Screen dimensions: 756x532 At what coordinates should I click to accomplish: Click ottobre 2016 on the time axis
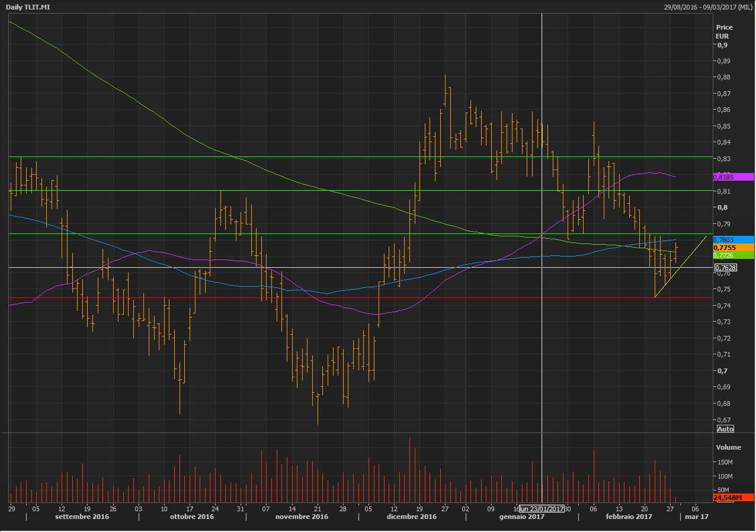click(x=192, y=517)
